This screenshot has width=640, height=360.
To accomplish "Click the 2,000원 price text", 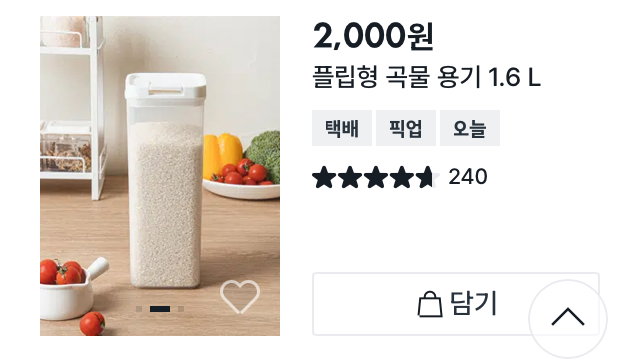I will point(373,36).
